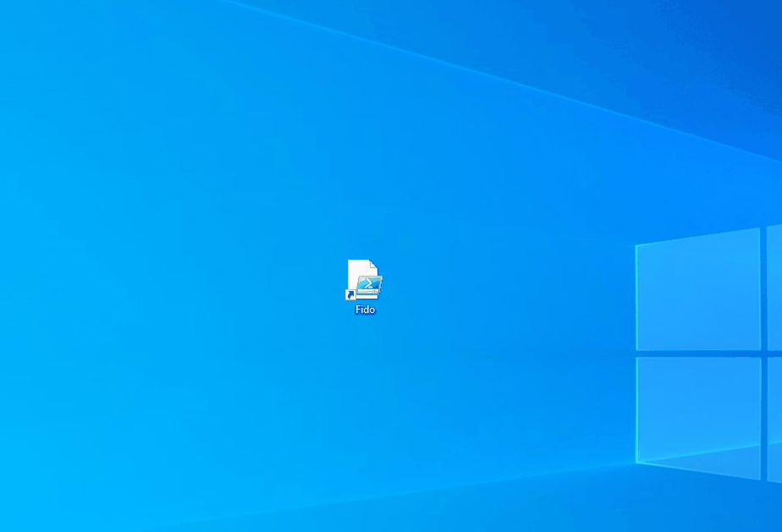
Task: Click the lower-left pane of the Windows logo wallpaper
Action: 698,406
